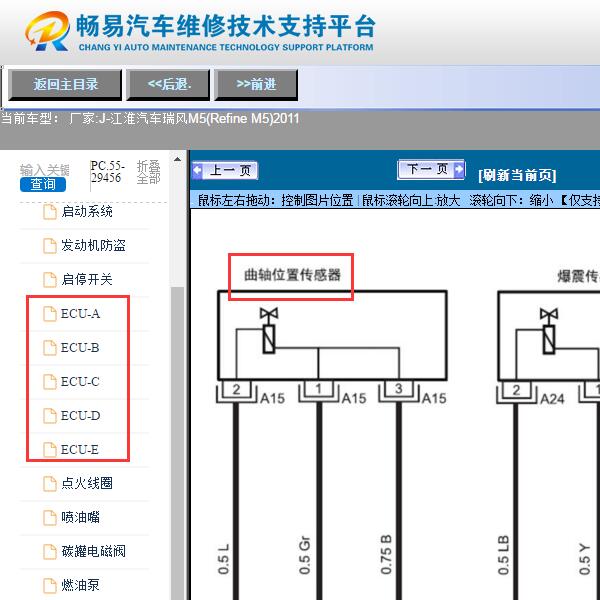
Task: Click the page icon beside ECU-B
Action: [50, 348]
